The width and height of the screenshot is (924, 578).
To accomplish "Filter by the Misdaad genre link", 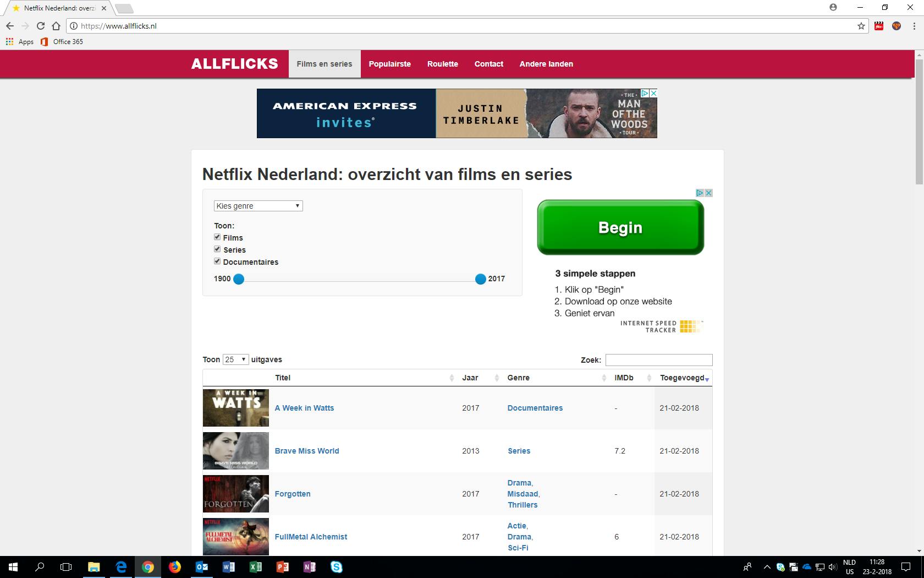I will pyautogui.click(x=522, y=494).
